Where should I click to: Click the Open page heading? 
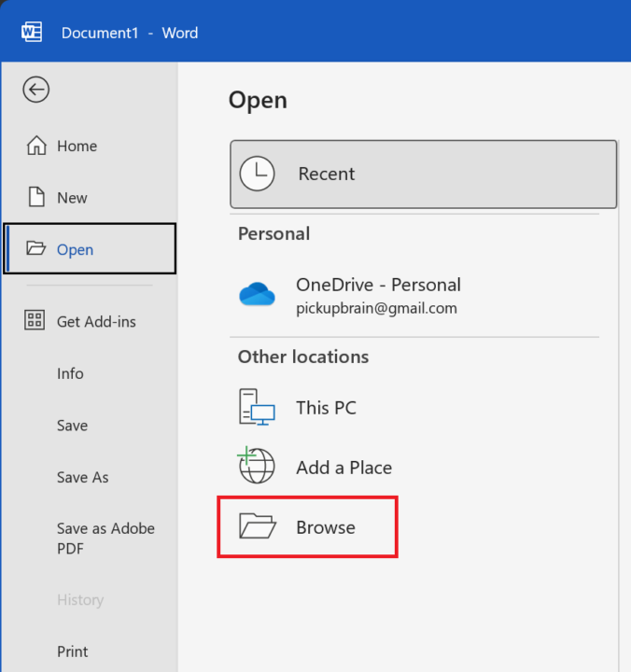pyautogui.click(x=258, y=101)
